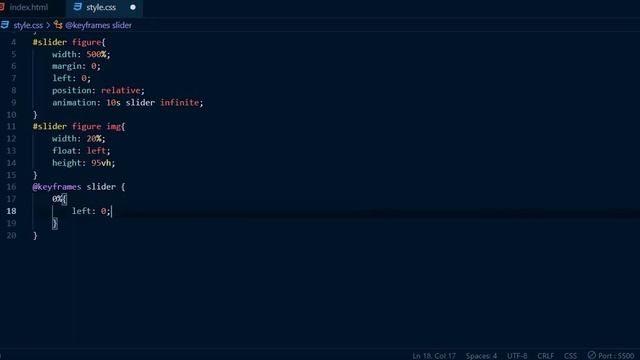Click the '#slider figure{' selector on line 4
Image resolution: width=640 pixels, height=360 pixels.
[x=69, y=42]
